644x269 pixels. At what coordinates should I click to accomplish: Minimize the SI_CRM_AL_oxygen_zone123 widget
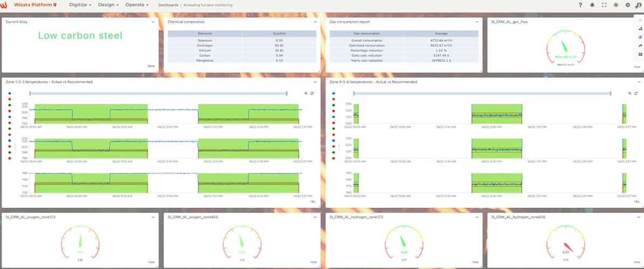click(x=153, y=216)
